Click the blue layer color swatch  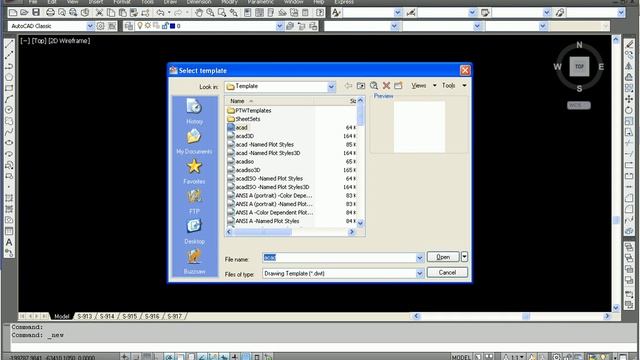point(172,26)
